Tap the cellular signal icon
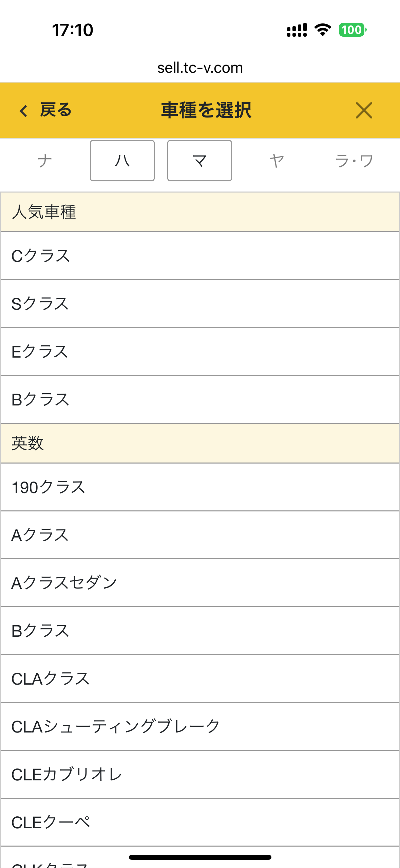 click(x=296, y=30)
